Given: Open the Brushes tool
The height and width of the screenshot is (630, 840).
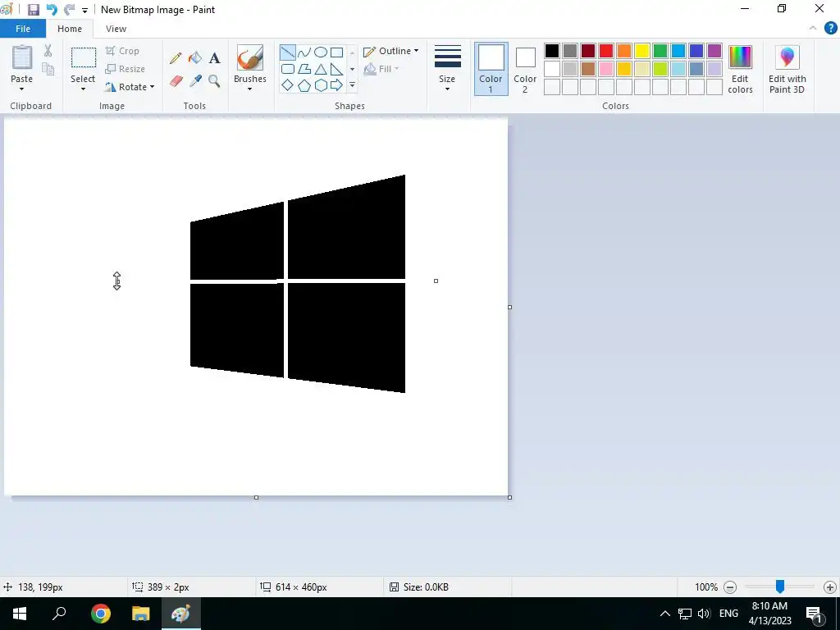Looking at the screenshot, I should (x=249, y=59).
